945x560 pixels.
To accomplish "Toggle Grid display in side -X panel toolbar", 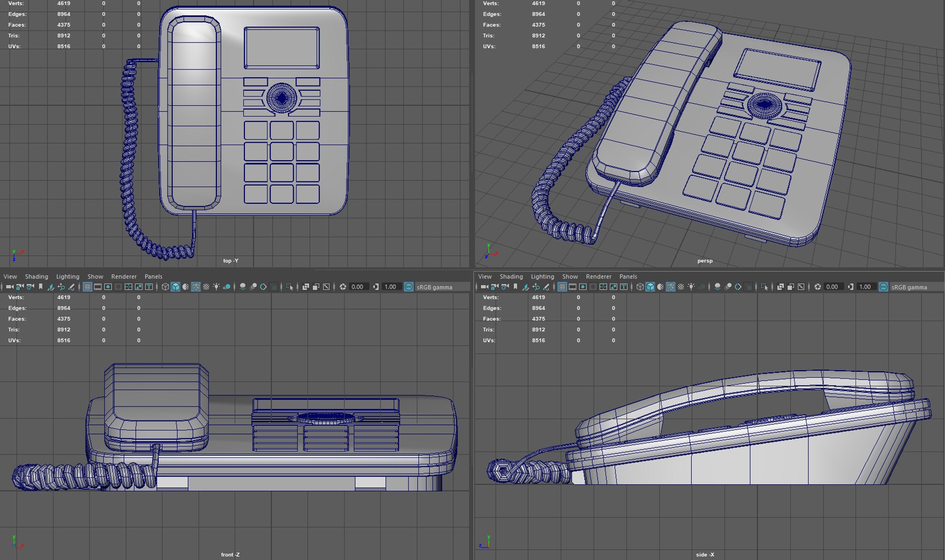I will point(562,287).
